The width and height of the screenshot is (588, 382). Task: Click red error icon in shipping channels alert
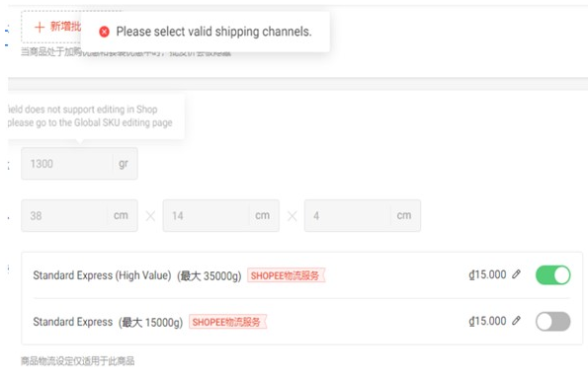pos(104,32)
